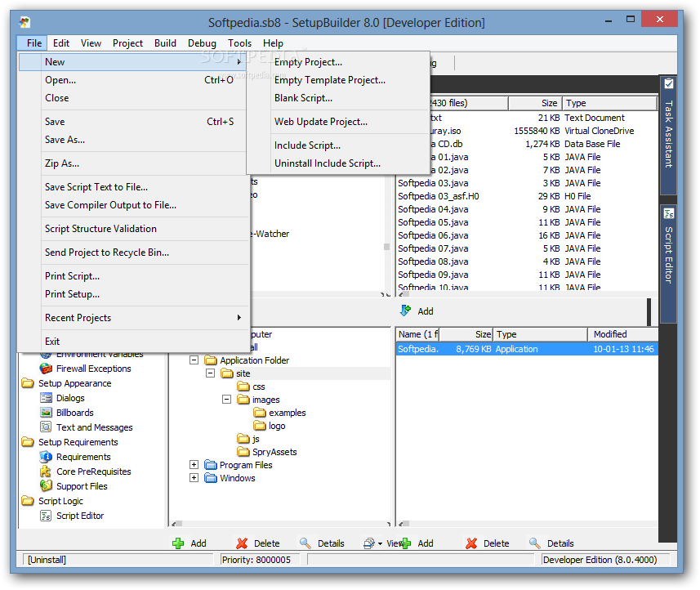Click magnifier Details icon under file list
The width and height of the screenshot is (700, 590).
535,543
